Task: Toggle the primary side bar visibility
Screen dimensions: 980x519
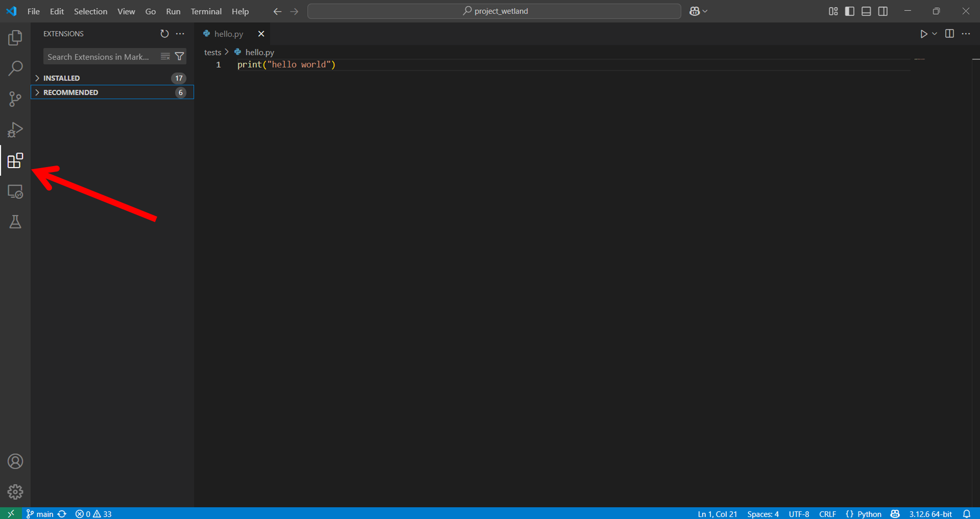Action: [x=850, y=11]
